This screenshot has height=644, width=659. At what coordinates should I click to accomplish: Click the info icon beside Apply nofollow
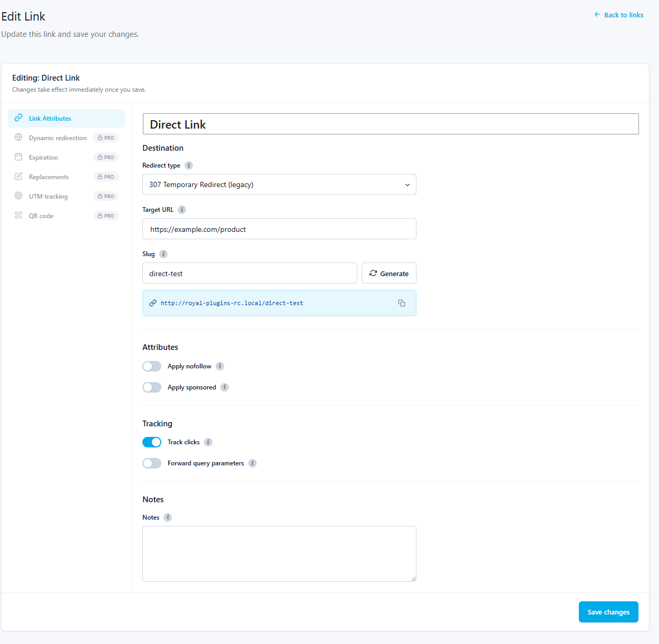pos(220,366)
